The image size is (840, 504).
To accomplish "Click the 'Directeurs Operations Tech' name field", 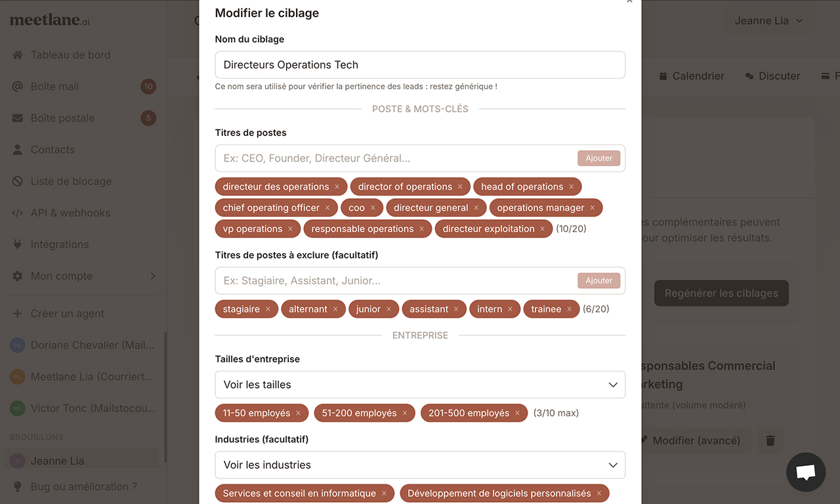I will coord(420,64).
